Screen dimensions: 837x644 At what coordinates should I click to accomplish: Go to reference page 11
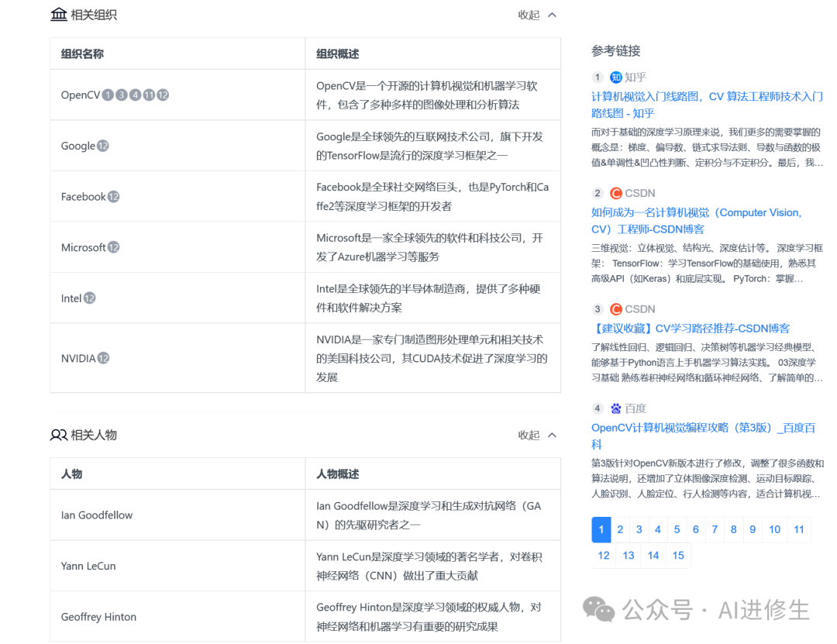(799, 529)
